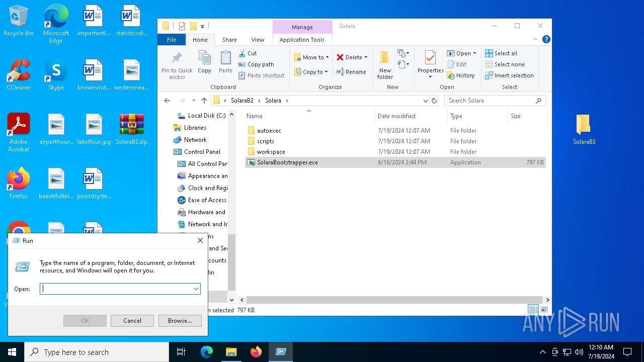This screenshot has width=644, height=362.
Task: Expand the Copy to dropdown
Action: 326,72
